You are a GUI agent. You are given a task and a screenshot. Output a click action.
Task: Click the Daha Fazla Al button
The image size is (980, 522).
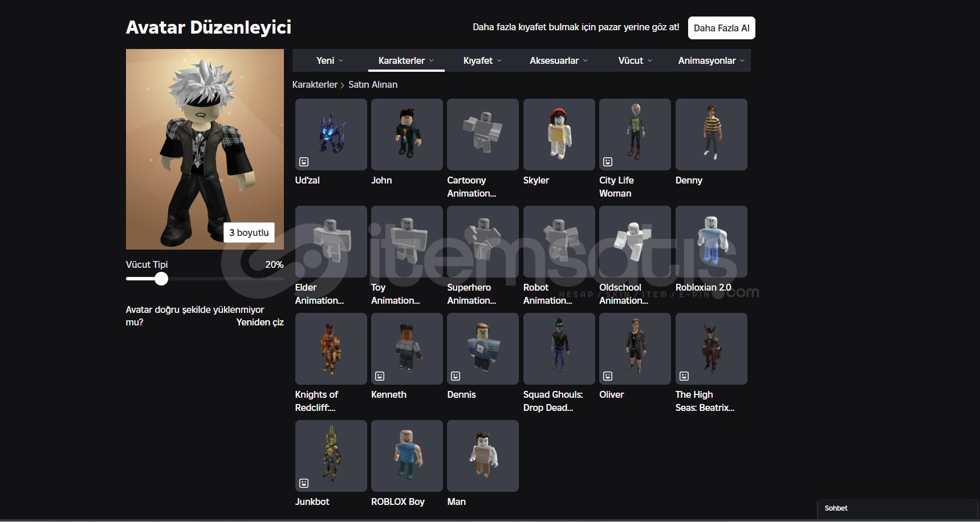[x=722, y=28]
